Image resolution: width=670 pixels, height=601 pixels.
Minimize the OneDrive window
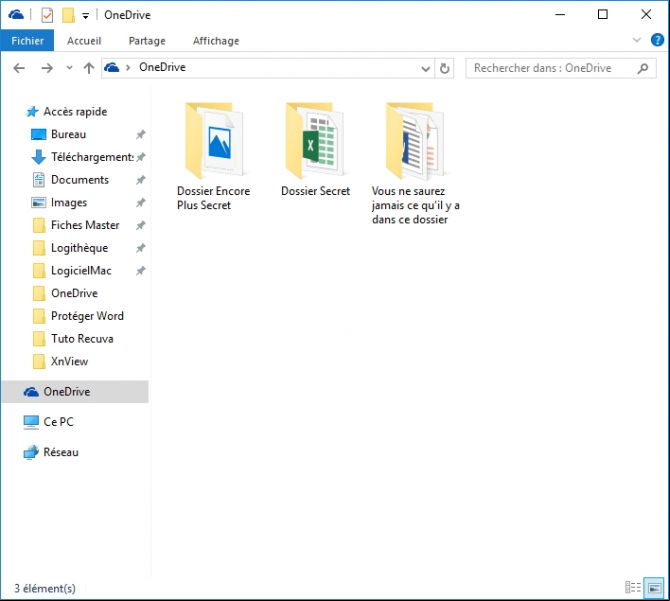point(560,15)
